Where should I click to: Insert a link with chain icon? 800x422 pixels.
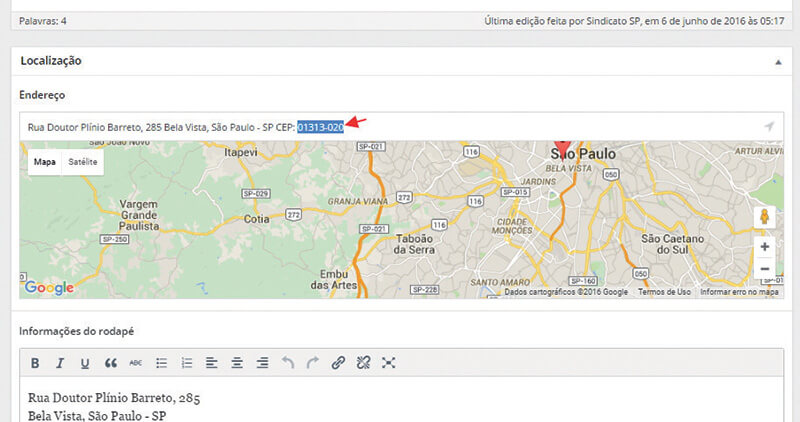coord(338,363)
